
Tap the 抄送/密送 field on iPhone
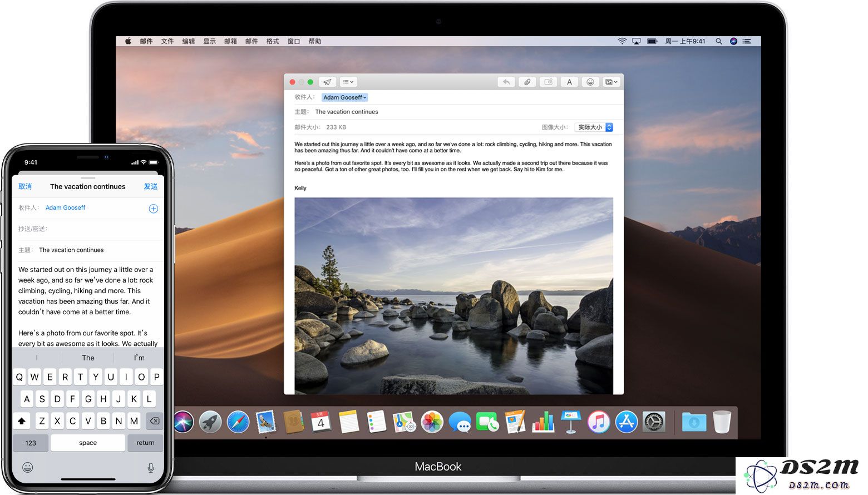coord(88,229)
